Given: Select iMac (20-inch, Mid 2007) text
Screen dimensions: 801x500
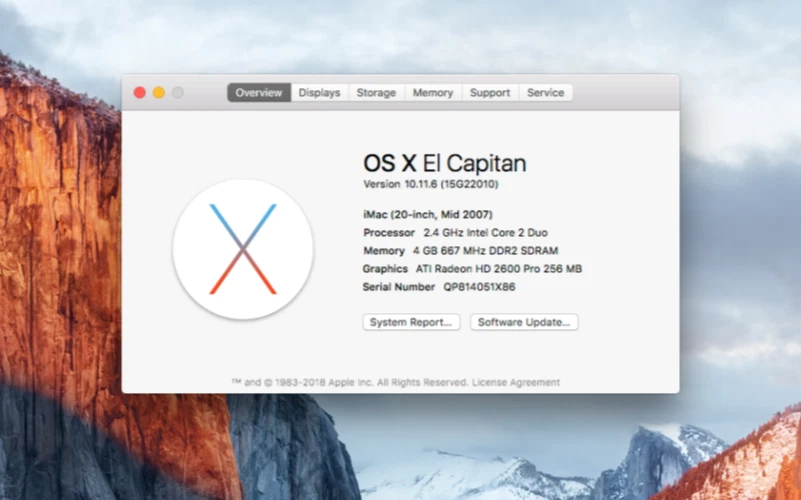Looking at the screenshot, I should [428, 215].
